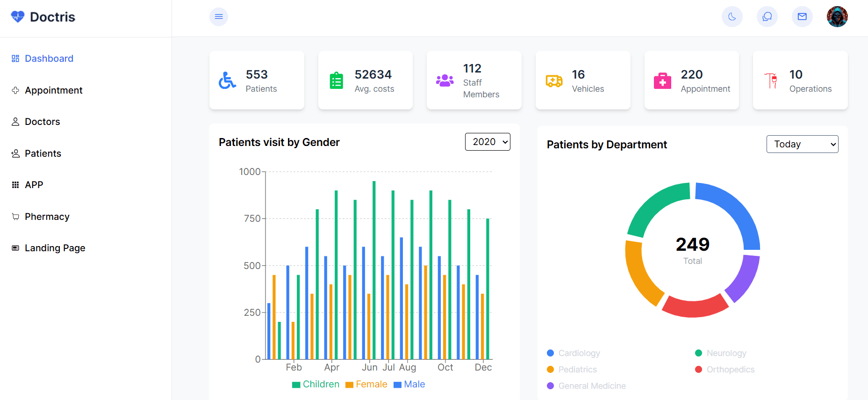Click the Doctris logo link

pos(43,17)
